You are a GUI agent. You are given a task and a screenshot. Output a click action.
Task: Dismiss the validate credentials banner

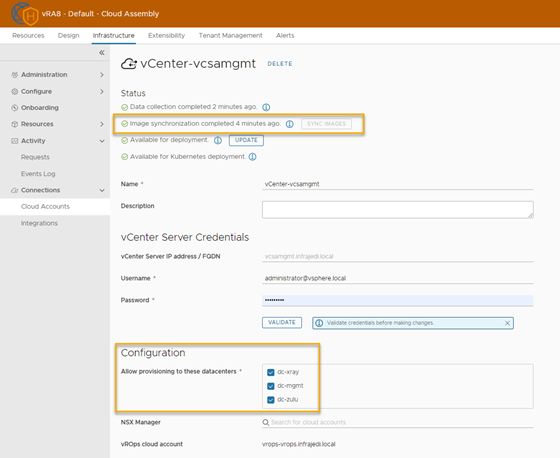[x=507, y=323]
